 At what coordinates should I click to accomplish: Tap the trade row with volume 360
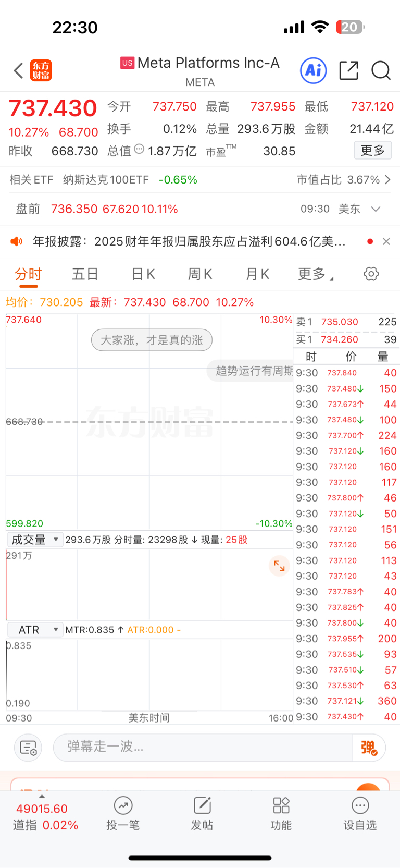tap(346, 701)
